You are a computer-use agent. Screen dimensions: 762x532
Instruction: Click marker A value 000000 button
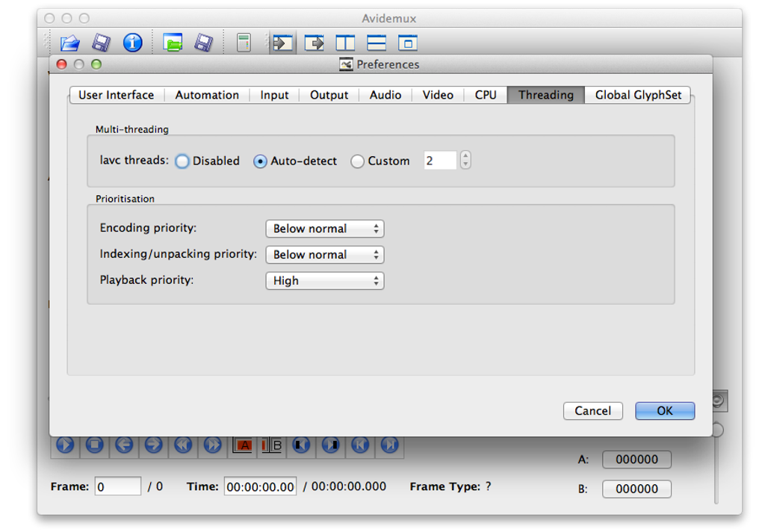point(636,460)
